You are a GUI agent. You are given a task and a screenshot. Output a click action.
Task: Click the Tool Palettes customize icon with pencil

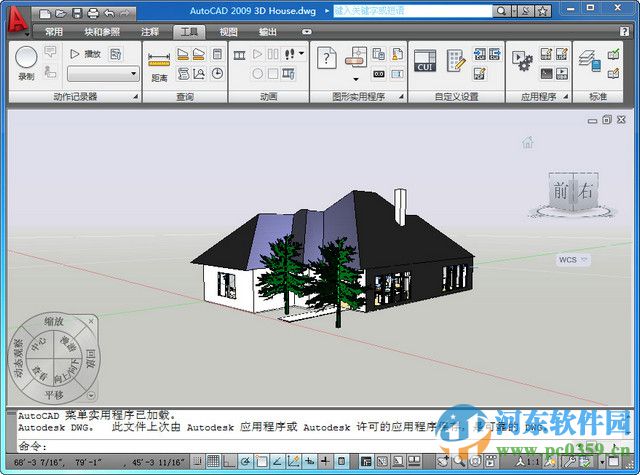point(456,60)
